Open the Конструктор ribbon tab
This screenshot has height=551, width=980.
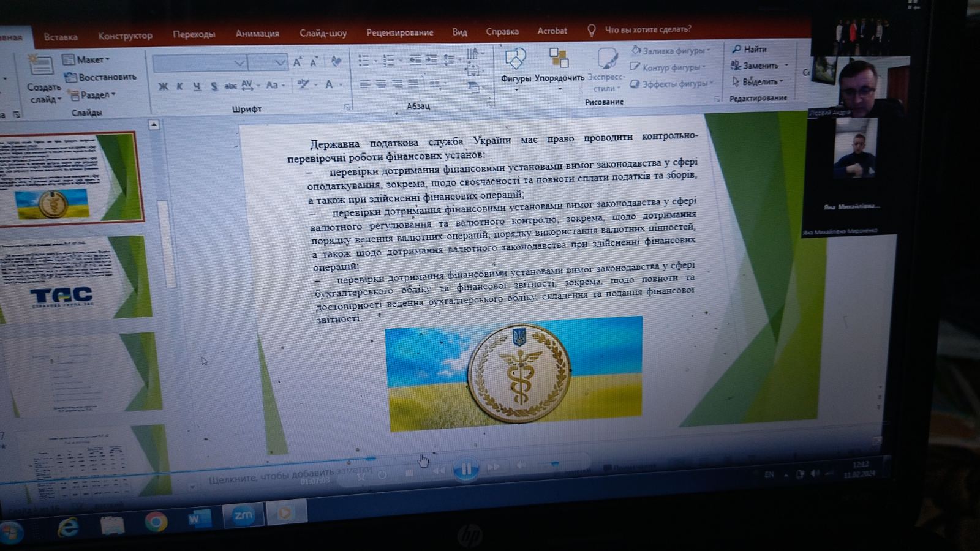tap(125, 36)
